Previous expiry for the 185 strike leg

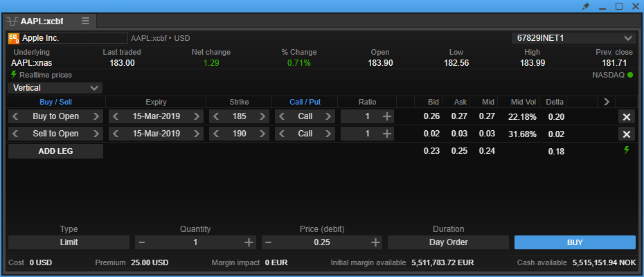pos(116,116)
